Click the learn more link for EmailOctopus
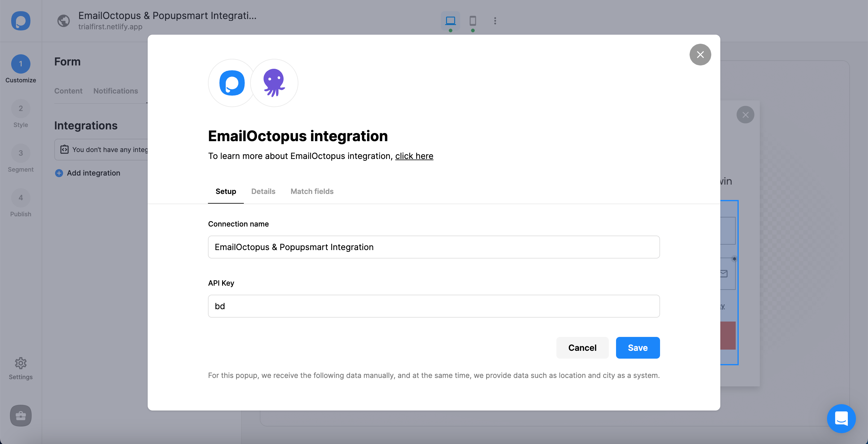Viewport: 868px width, 444px height. click(414, 156)
